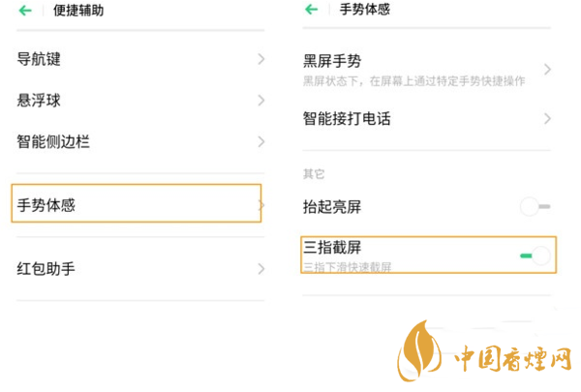Click the 抬起亮屏 label text
Screen dimensions: 581x392
332,206
